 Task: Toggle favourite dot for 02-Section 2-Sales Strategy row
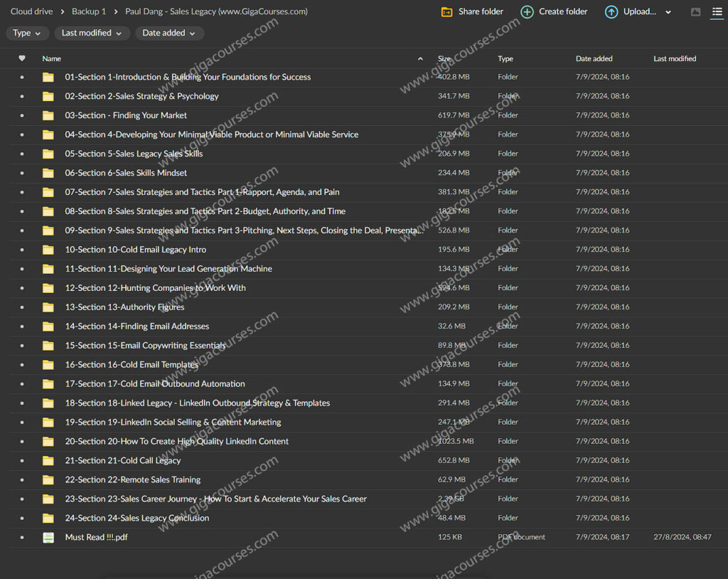coord(21,97)
